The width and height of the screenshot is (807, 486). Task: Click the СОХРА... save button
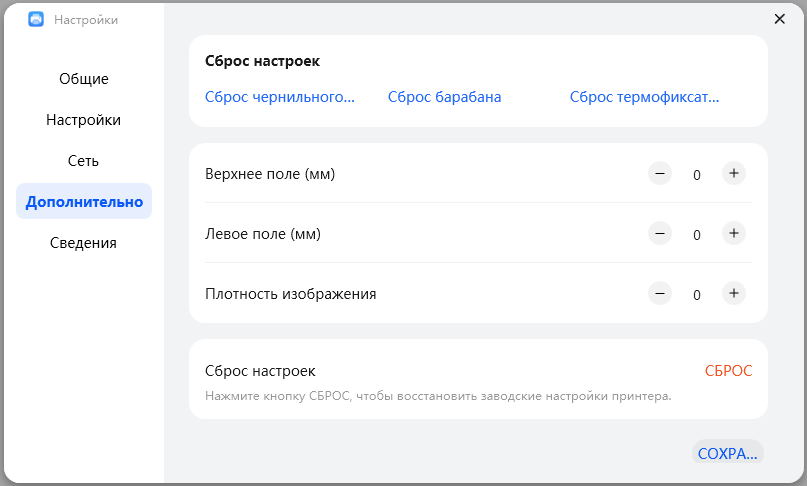pos(727,454)
